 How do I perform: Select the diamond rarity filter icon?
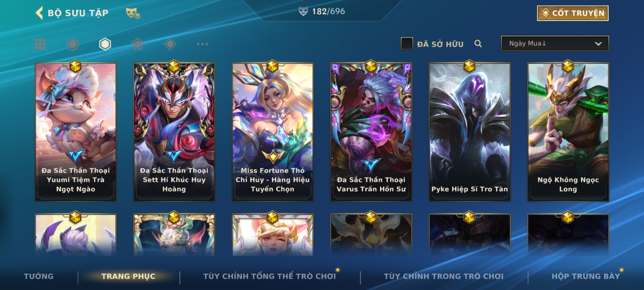[x=170, y=44]
